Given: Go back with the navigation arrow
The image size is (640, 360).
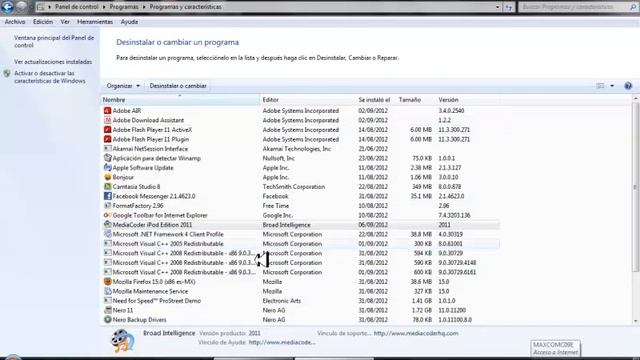Looking at the screenshot, I should 7,6.
